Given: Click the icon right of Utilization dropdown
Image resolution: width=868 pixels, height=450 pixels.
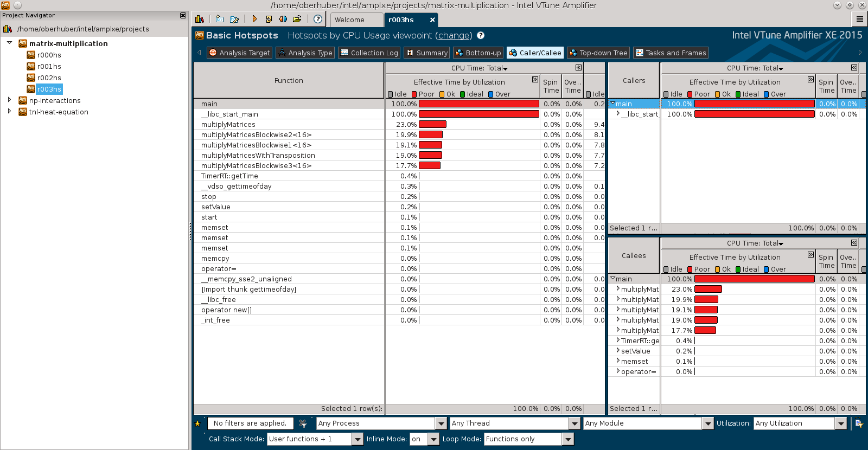Looking at the screenshot, I should coord(859,423).
